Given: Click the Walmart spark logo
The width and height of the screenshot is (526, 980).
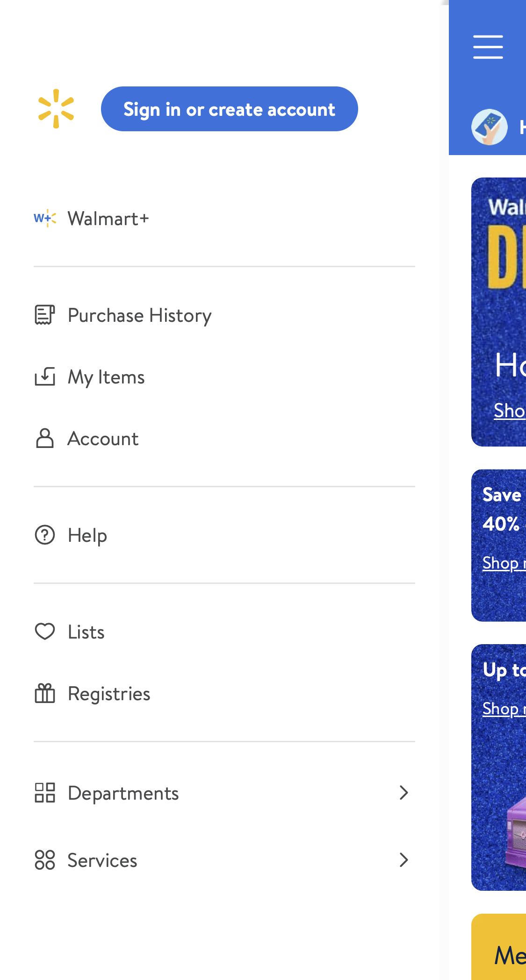Looking at the screenshot, I should click(x=56, y=109).
